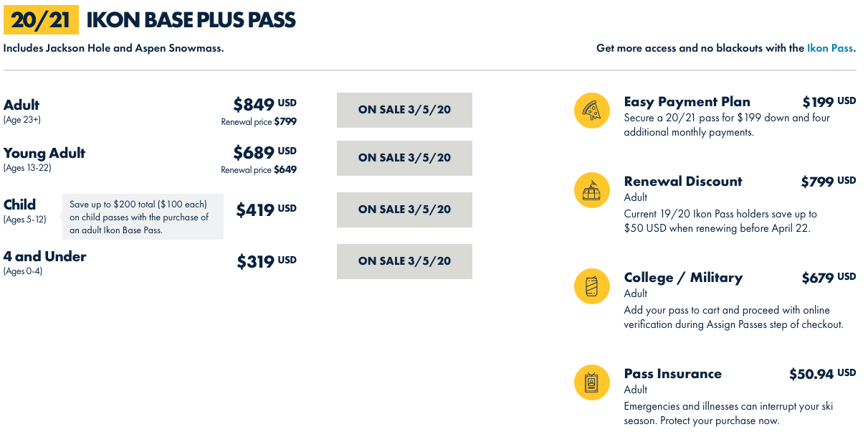The image size is (868, 437).
Task: Select the Renewal Discount heading
Action: [683, 182]
